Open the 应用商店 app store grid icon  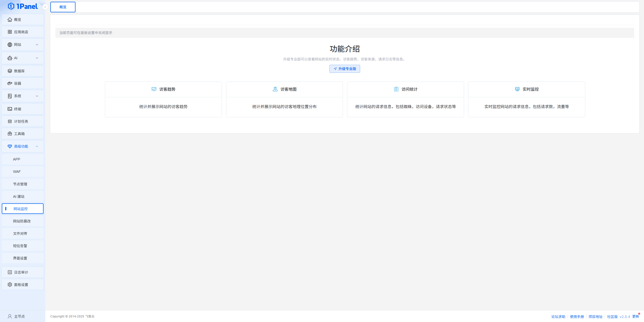coord(10,32)
